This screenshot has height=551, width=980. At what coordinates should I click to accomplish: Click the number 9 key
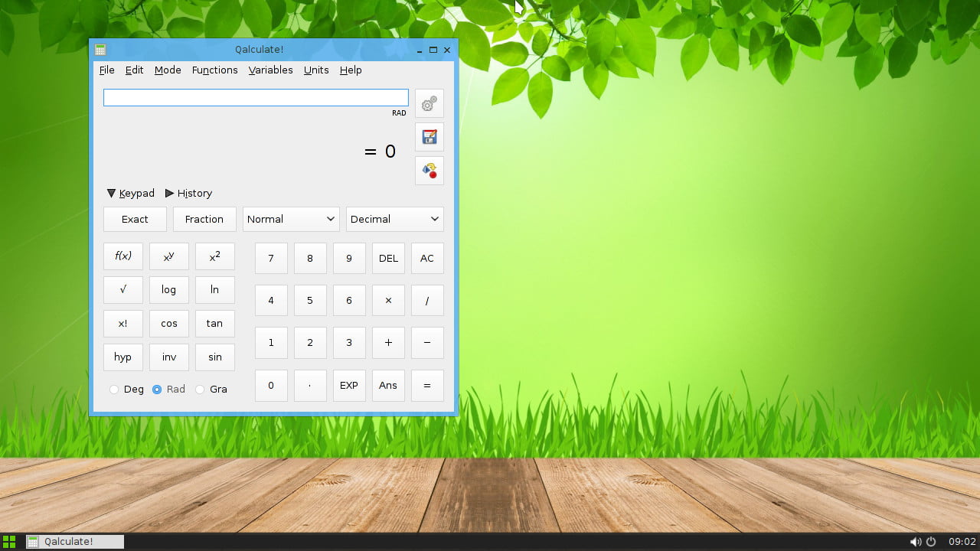[349, 258]
